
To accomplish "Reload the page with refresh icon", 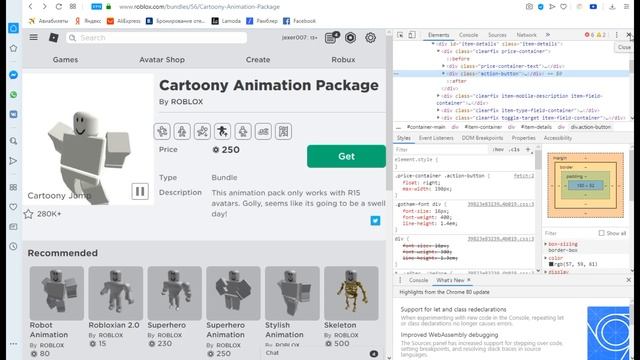I will pyautogui.click(x=59, y=7).
